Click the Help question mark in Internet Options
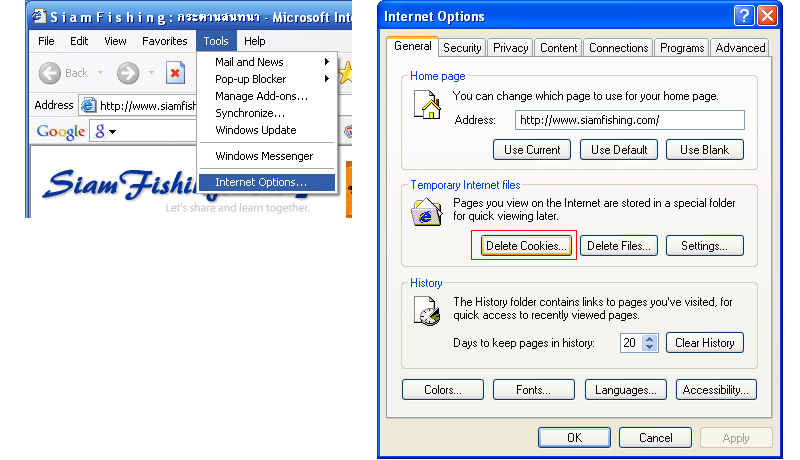 (x=744, y=16)
